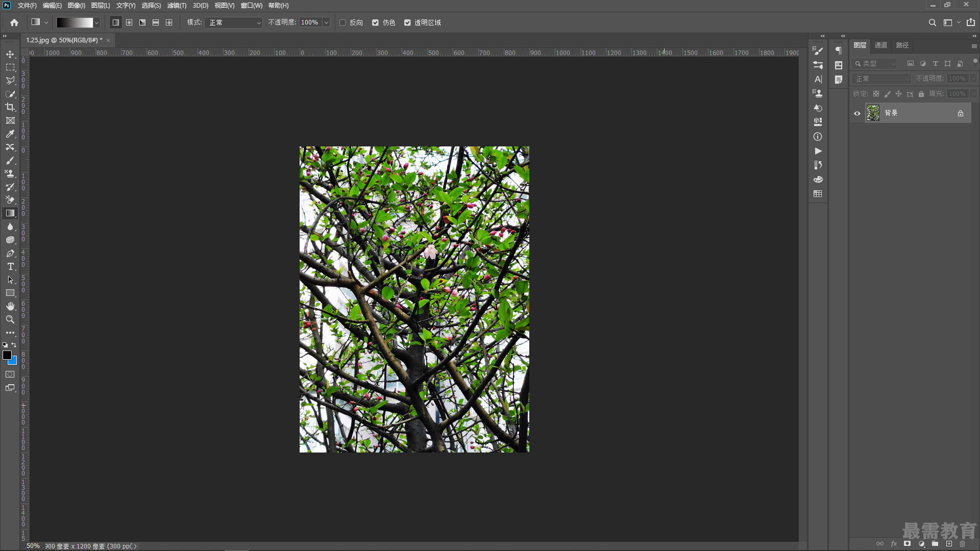Open the Actions panel play icon
This screenshot has width=980, height=551.
click(818, 151)
